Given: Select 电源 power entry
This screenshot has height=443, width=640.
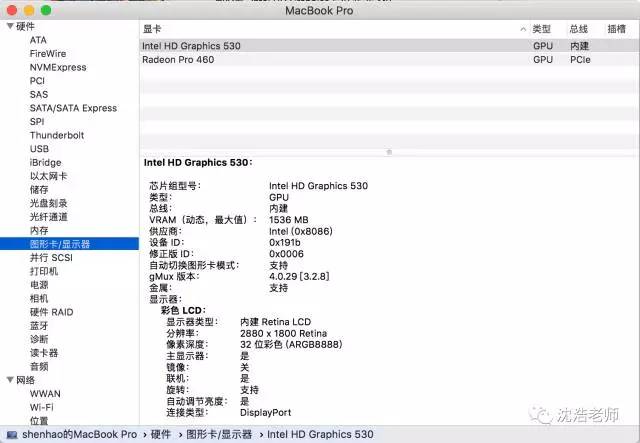Looking at the screenshot, I should 39,285.
